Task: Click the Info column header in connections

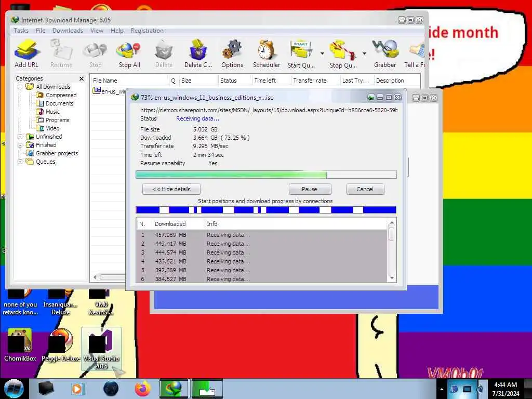Action: [295, 224]
